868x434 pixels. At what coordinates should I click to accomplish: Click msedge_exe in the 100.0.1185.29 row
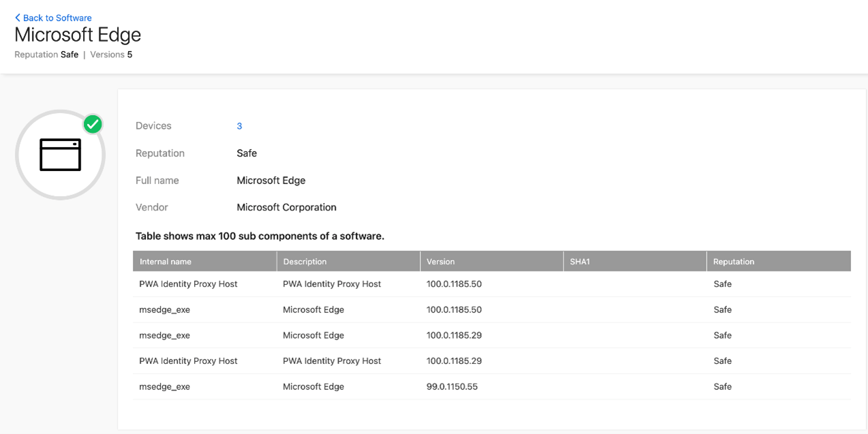click(x=165, y=335)
